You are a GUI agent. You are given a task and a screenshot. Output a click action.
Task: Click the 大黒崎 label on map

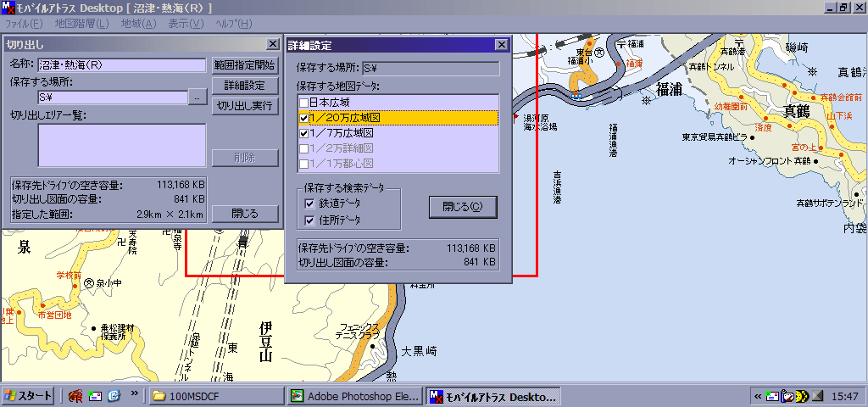[419, 350]
